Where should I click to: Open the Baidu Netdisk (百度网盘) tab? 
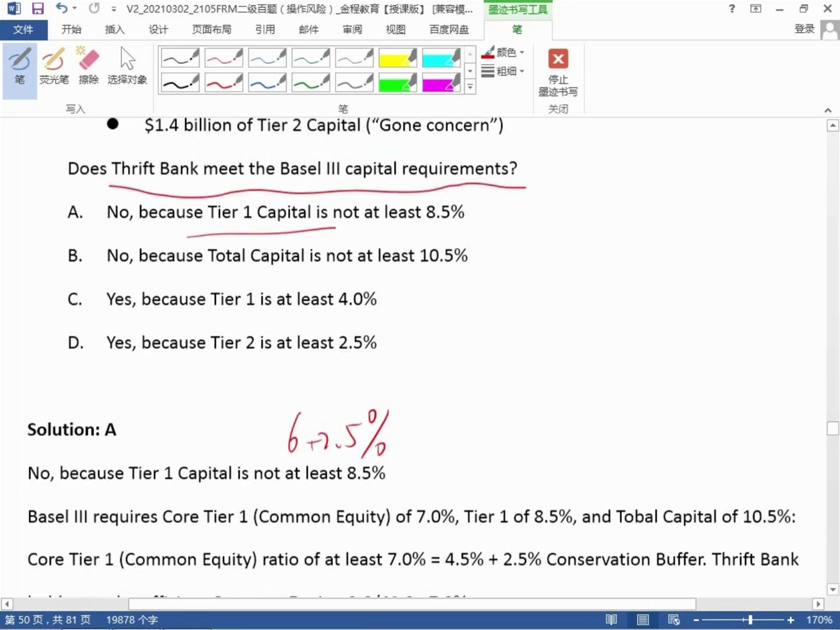(x=449, y=30)
